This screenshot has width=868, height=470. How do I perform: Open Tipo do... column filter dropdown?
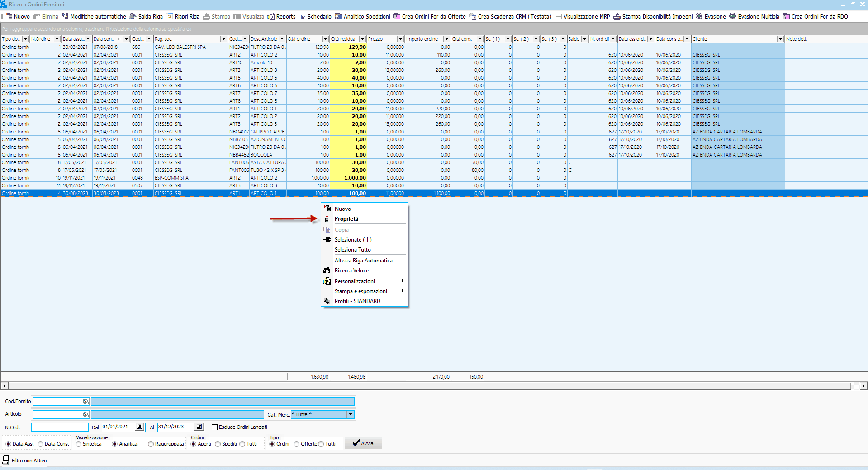tap(26, 39)
